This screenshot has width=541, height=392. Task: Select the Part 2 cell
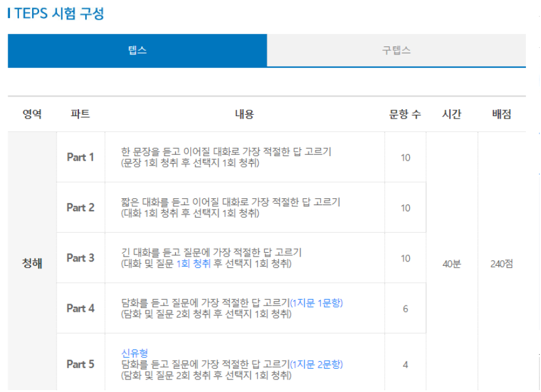(x=80, y=208)
